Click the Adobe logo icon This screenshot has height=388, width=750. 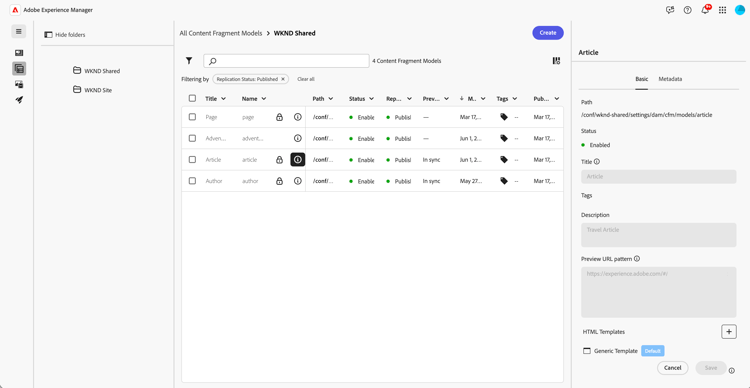click(x=15, y=10)
